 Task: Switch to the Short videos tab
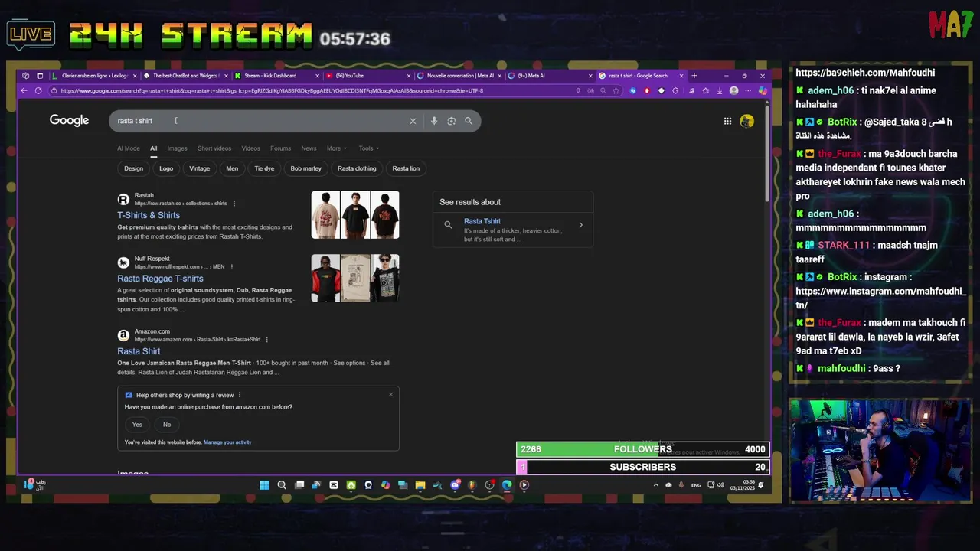coord(214,148)
